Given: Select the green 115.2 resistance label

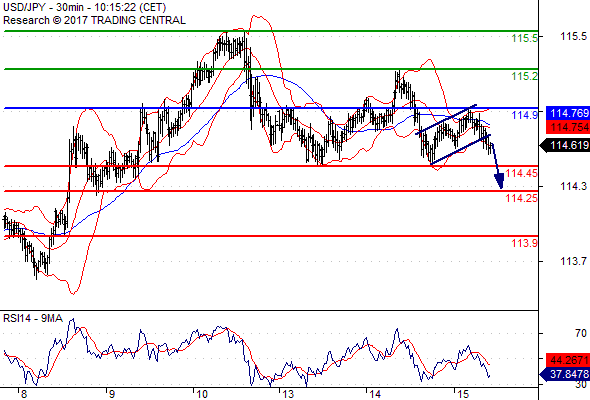Looking at the screenshot, I should point(524,76).
